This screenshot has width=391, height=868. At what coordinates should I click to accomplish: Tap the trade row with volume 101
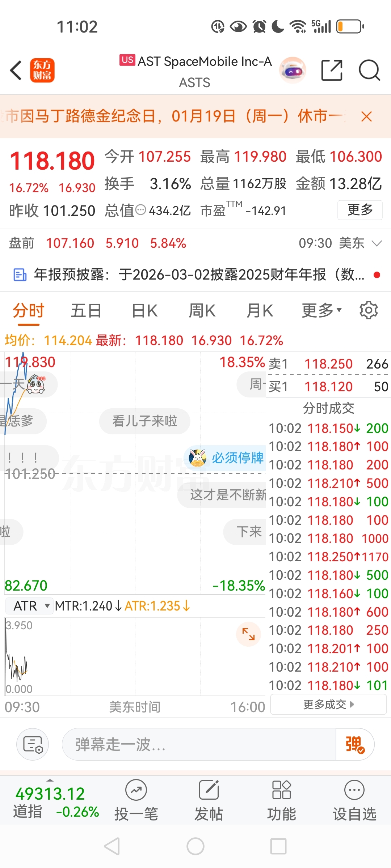point(328,685)
